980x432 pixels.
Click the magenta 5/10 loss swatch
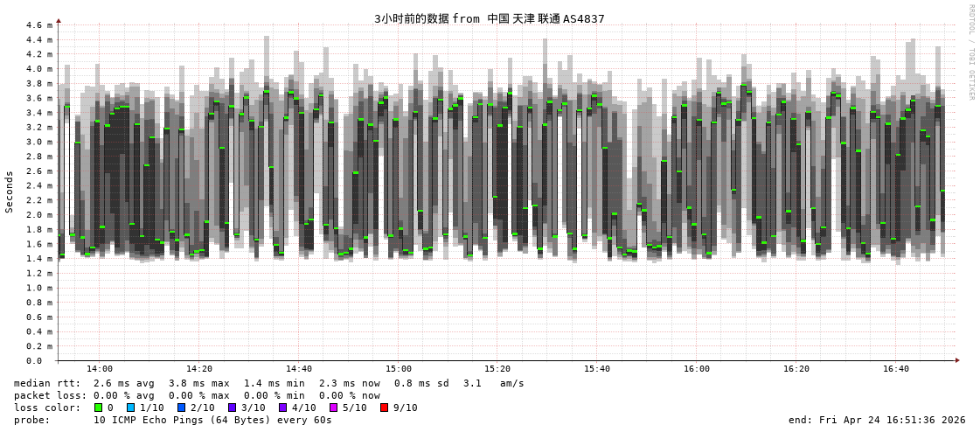tap(333, 408)
